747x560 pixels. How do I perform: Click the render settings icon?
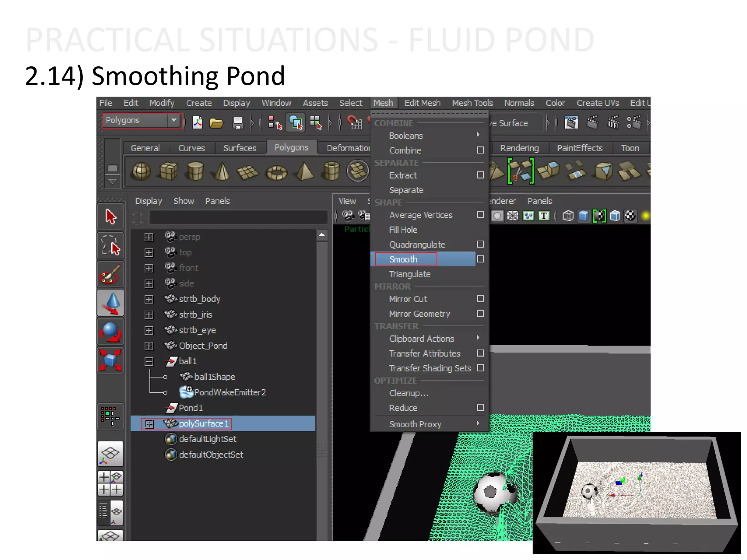[x=634, y=122]
